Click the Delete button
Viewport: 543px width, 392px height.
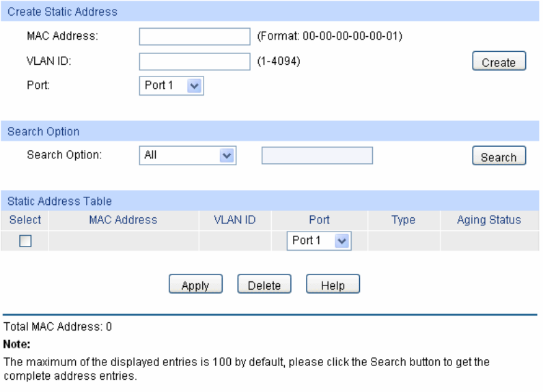(264, 284)
